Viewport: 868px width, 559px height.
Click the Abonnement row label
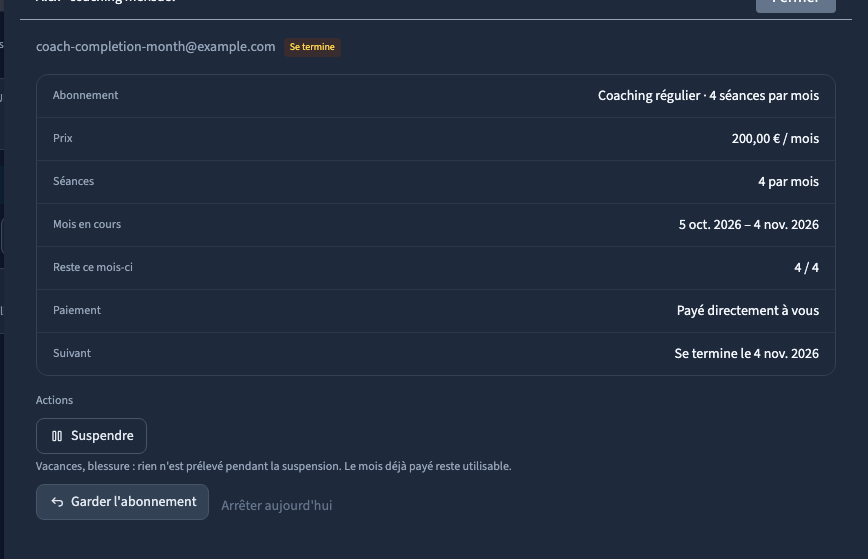(x=85, y=95)
